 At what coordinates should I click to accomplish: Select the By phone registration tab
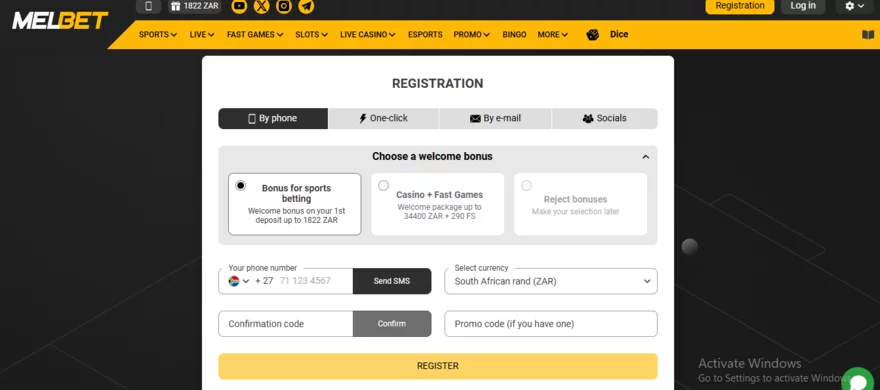(x=273, y=118)
